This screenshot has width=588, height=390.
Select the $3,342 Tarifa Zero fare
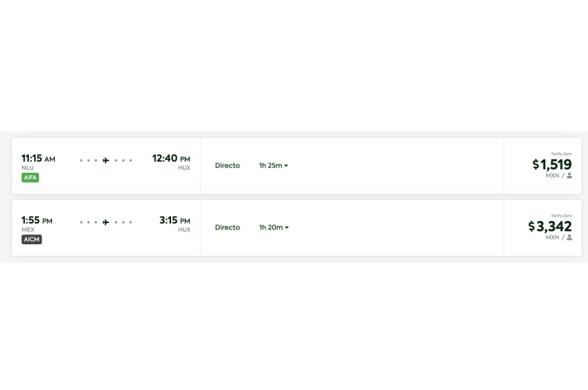tap(550, 226)
